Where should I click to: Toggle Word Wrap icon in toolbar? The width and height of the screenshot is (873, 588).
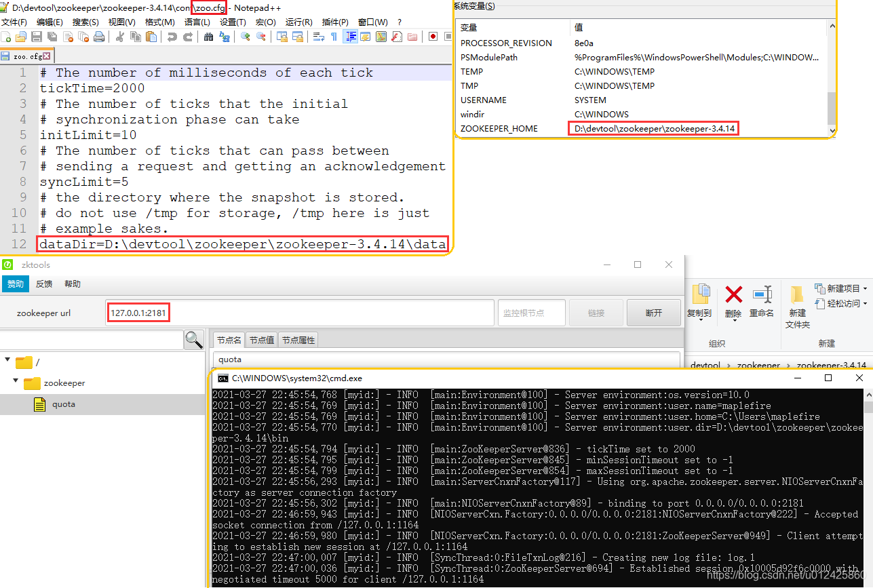(x=318, y=37)
